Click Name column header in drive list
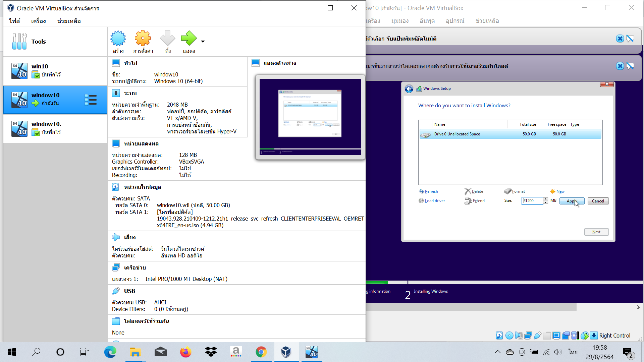The image size is (644, 362). point(470,124)
